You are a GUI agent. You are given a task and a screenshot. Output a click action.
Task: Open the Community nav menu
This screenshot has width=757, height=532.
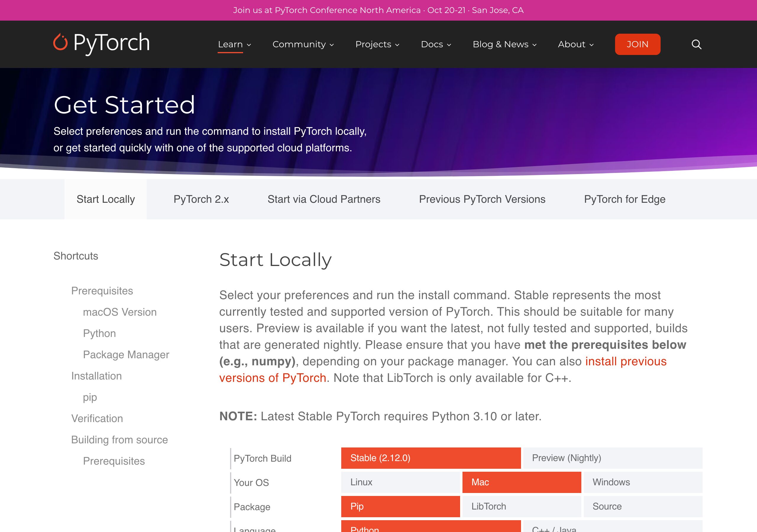tap(299, 44)
